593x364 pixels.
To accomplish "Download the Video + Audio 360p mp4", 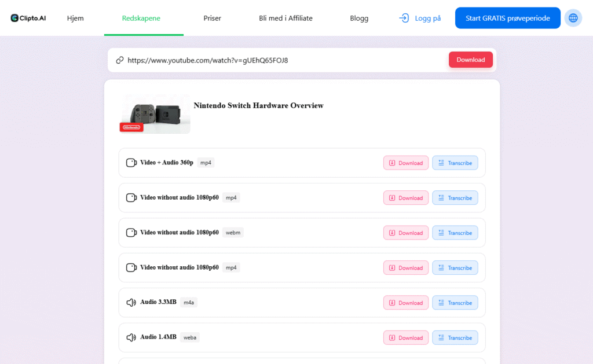I will [x=406, y=163].
